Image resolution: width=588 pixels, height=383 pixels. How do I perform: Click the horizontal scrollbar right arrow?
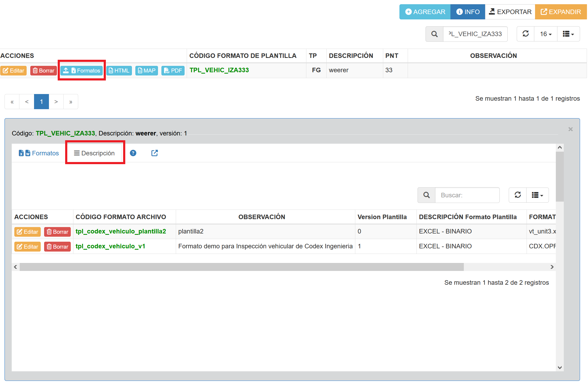552,267
